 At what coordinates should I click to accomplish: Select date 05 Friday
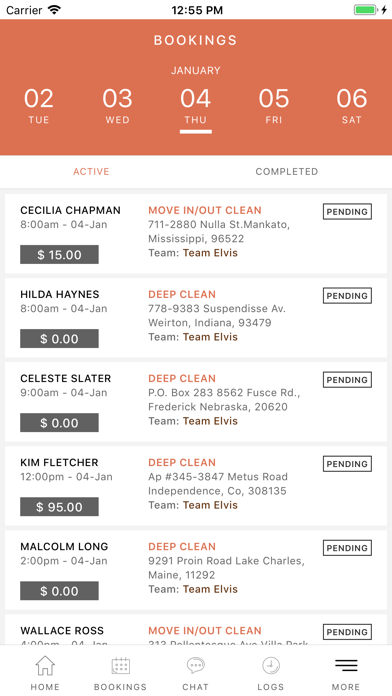coord(274,106)
